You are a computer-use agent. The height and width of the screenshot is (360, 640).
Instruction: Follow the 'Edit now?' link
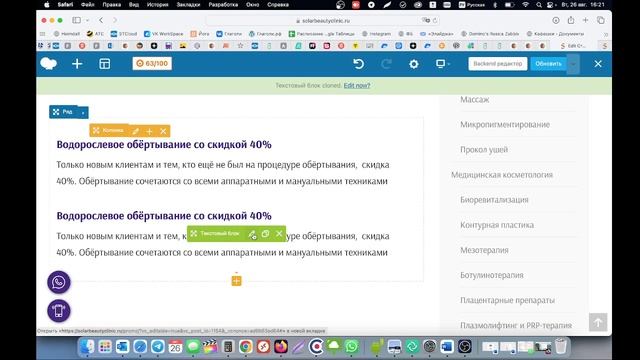coord(357,85)
